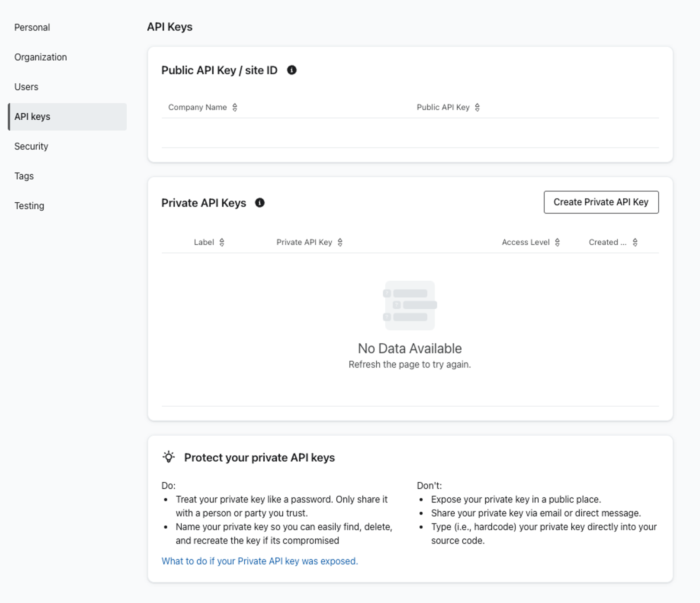Open info tooltip for Public API Key / site ID
Image resolution: width=700 pixels, height=603 pixels.
[x=292, y=70]
